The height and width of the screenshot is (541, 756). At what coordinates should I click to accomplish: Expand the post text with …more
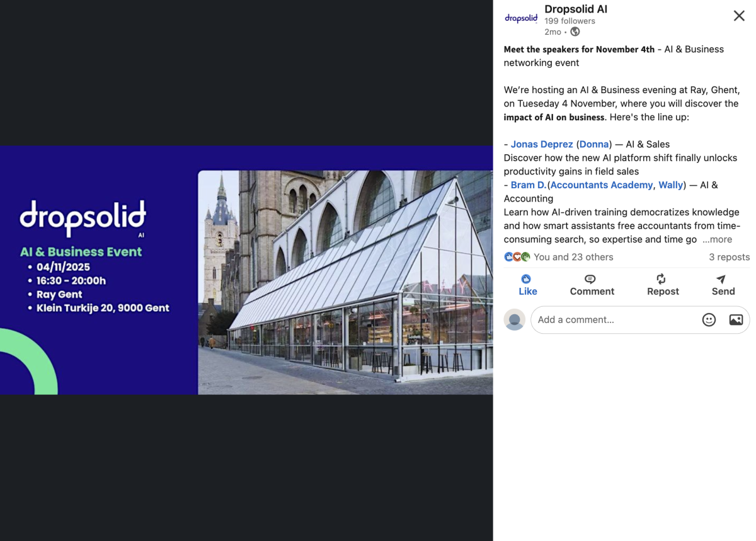[x=717, y=239]
